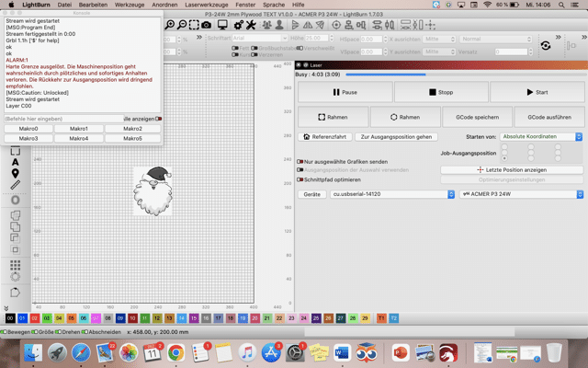The image size is (588, 368).
Task: Open the 'Starten von' Absolute Koordinaten dropdown
Action: [542, 136]
